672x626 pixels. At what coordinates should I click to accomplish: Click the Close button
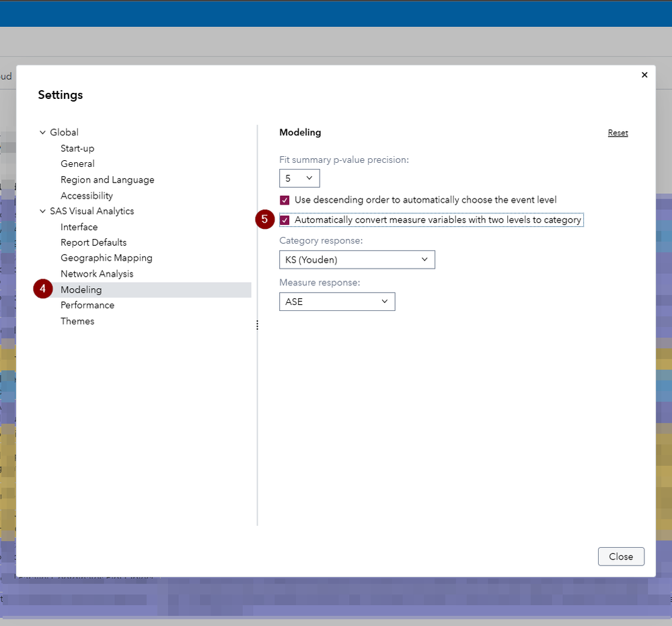[x=621, y=557]
